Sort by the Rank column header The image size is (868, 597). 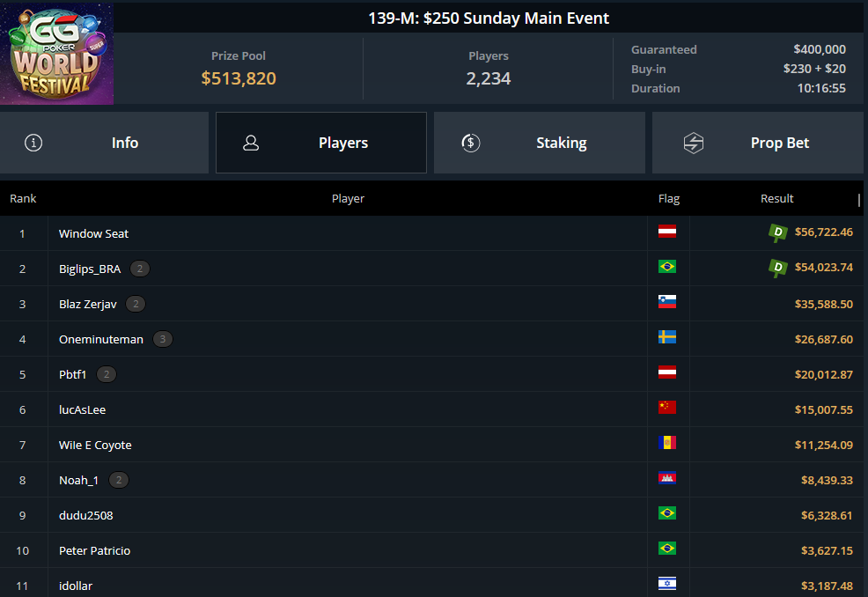tap(23, 198)
